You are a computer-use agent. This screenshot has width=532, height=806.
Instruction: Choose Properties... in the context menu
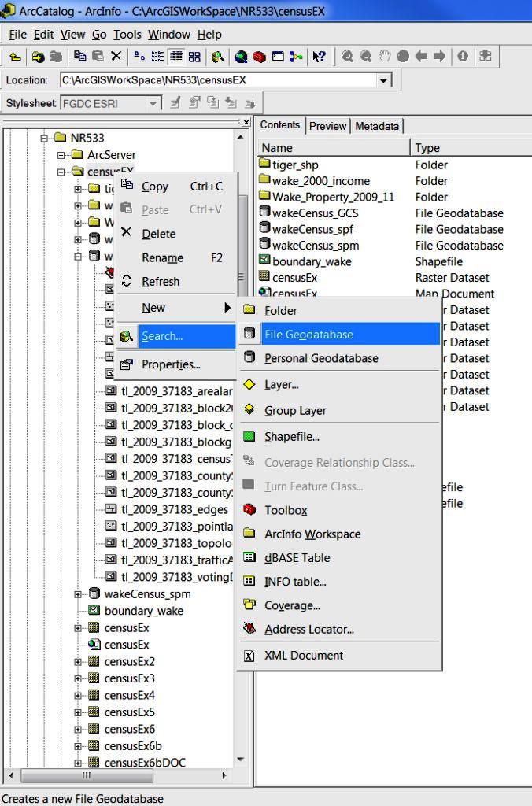[175, 364]
